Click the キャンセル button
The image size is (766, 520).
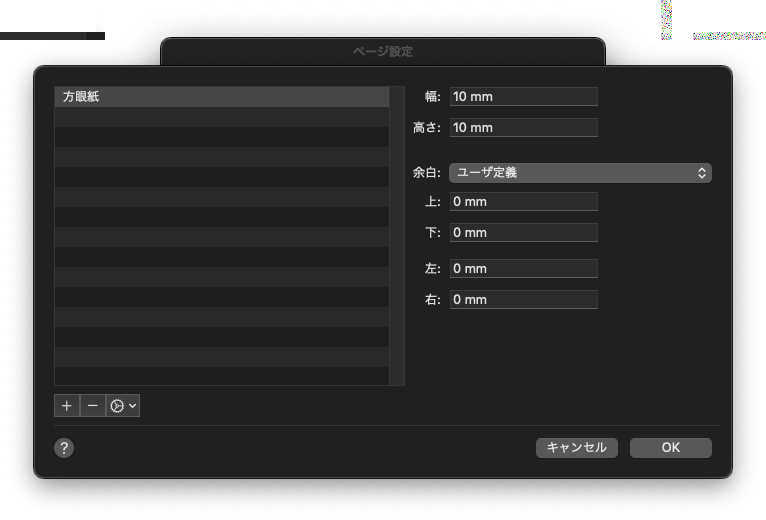577,448
